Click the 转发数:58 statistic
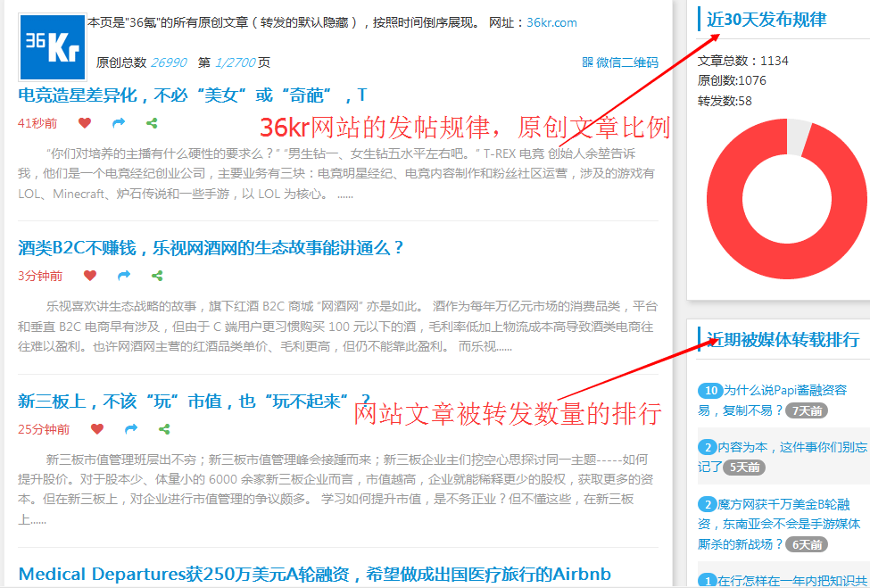The image size is (870, 588). click(x=725, y=101)
